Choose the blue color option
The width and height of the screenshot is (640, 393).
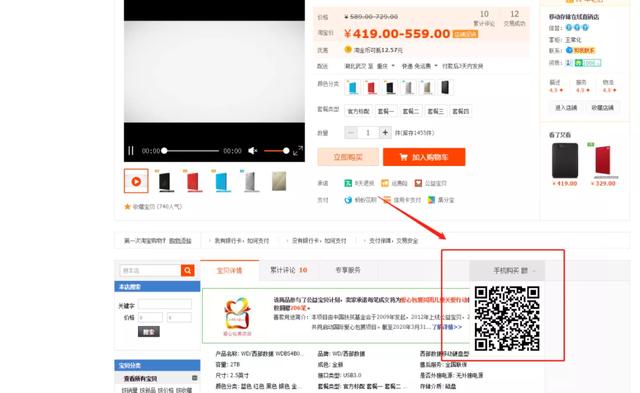(x=353, y=87)
